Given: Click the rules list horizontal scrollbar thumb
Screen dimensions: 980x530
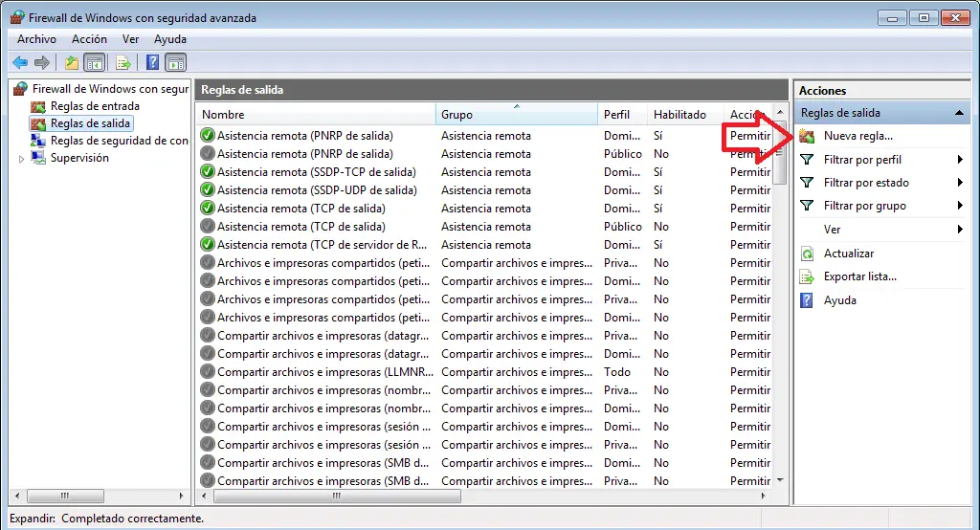Looking at the screenshot, I should 337,496.
